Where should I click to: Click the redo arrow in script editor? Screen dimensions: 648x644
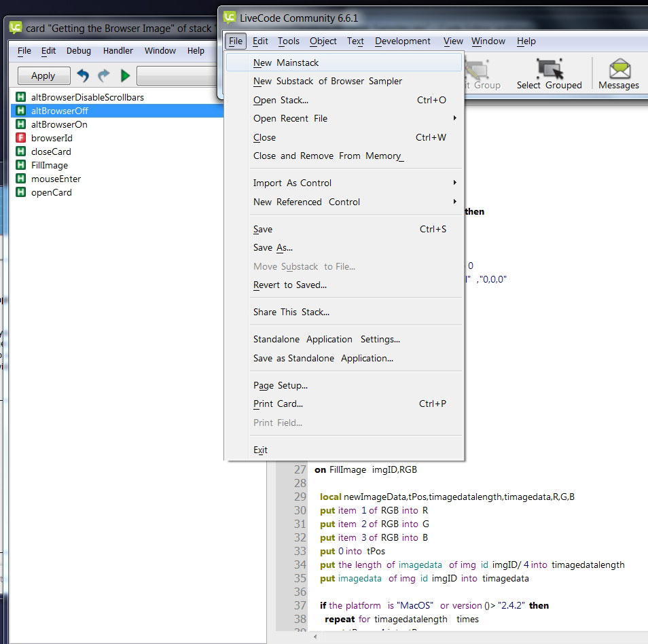click(103, 75)
